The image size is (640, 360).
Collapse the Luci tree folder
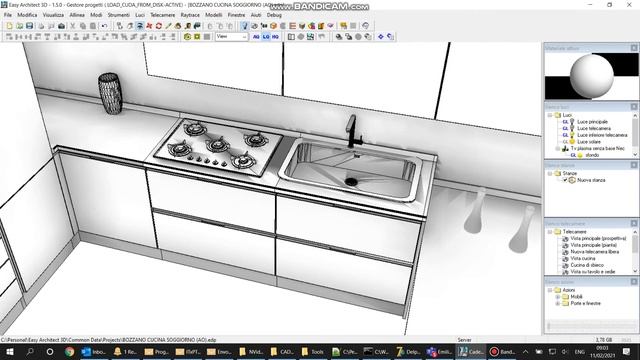pos(550,115)
